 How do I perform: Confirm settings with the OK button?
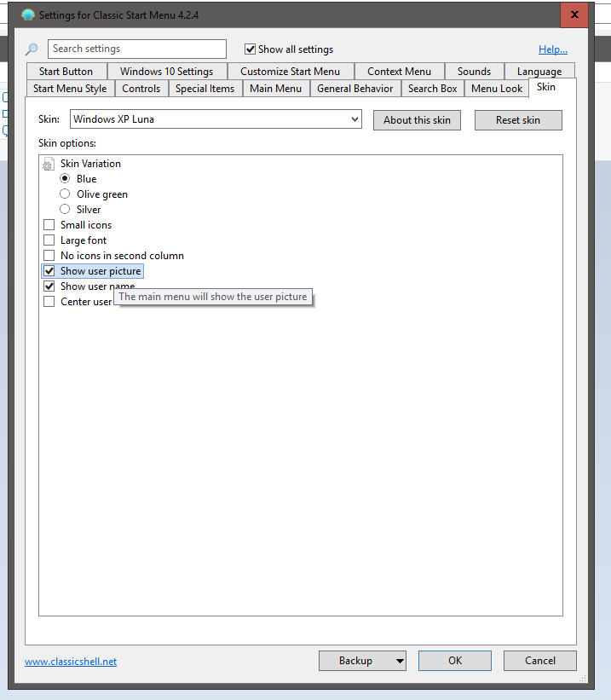point(455,661)
